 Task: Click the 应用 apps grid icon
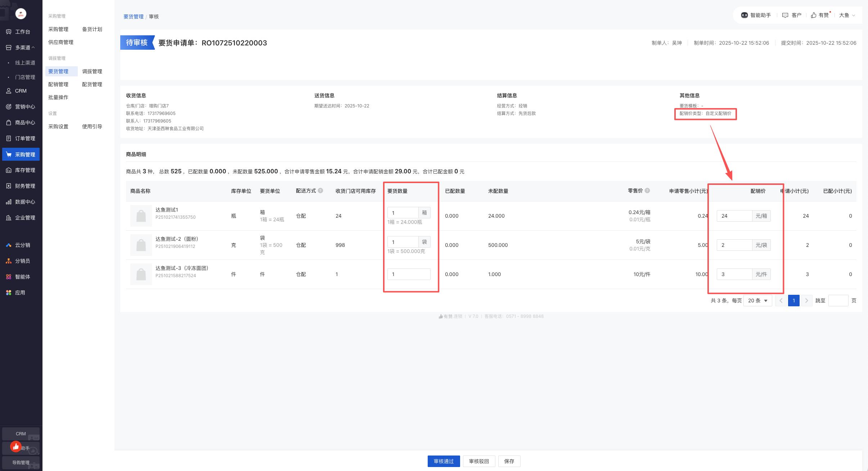click(9, 293)
